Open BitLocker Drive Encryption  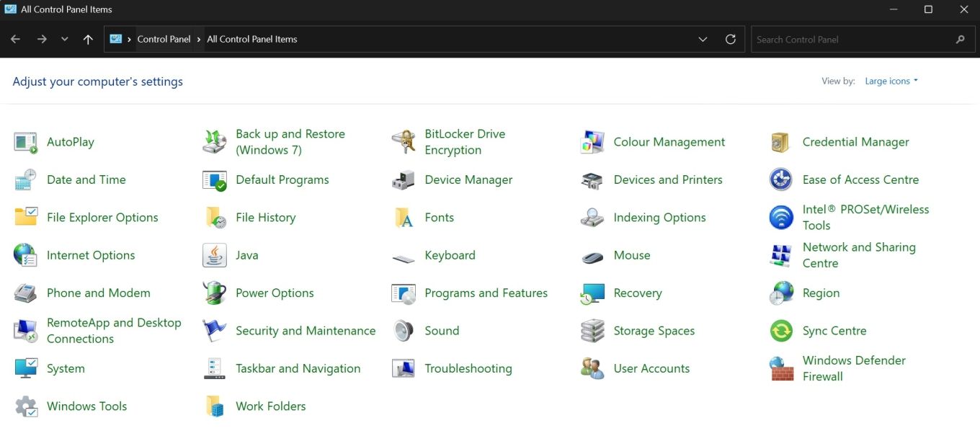(x=465, y=141)
